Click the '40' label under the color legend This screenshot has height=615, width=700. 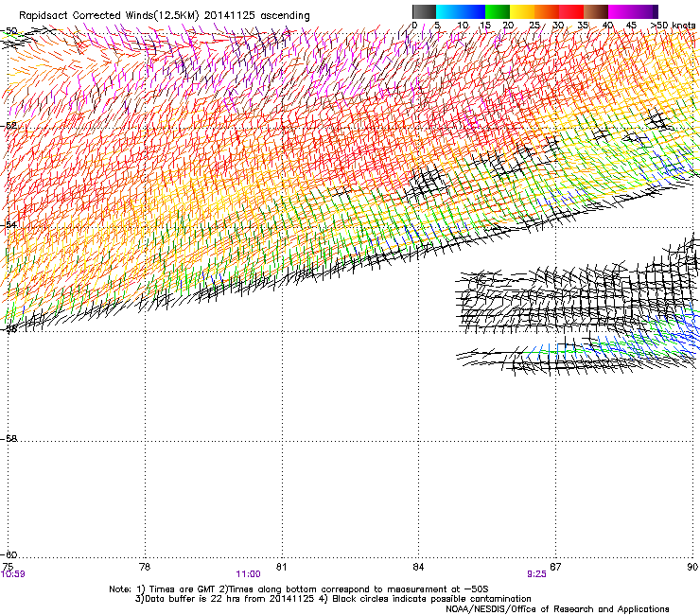click(x=608, y=26)
